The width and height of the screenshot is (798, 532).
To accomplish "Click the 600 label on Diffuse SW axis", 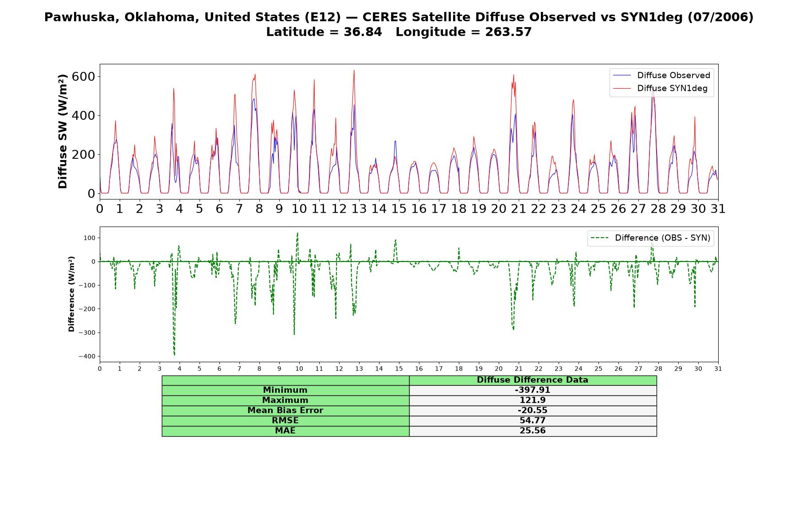I will (x=83, y=77).
